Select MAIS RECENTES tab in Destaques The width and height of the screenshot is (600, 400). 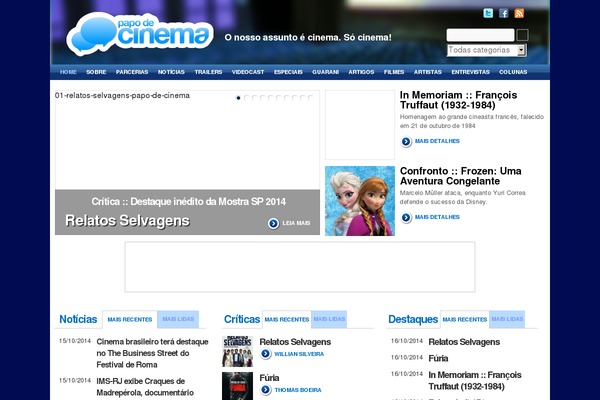[465, 320]
